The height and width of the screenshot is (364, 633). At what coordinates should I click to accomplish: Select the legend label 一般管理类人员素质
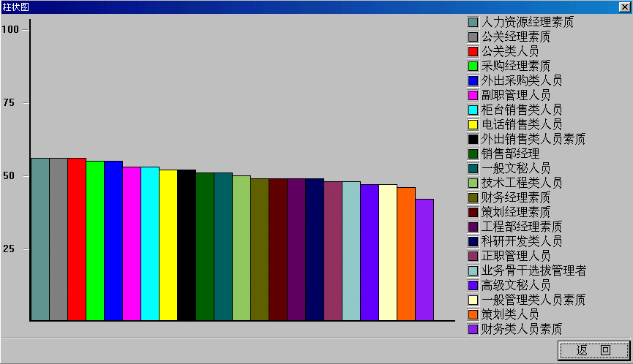(533, 300)
